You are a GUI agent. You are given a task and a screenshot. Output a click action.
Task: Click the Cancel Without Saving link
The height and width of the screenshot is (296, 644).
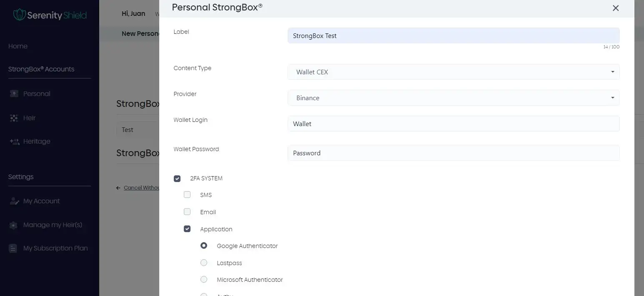click(x=141, y=188)
